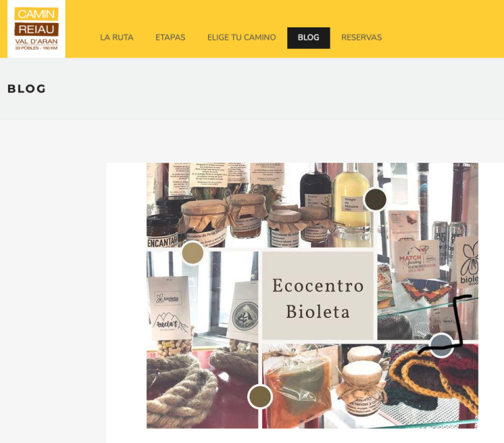Screen dimensions: 504x443
Task: Open the RESERVAS link
Action: 361,37
